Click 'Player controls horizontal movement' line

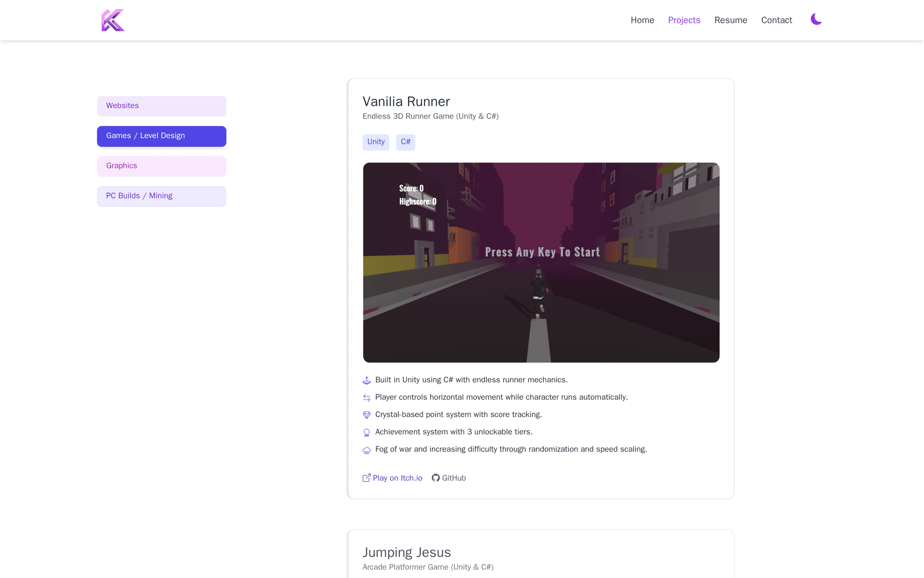coord(501,397)
